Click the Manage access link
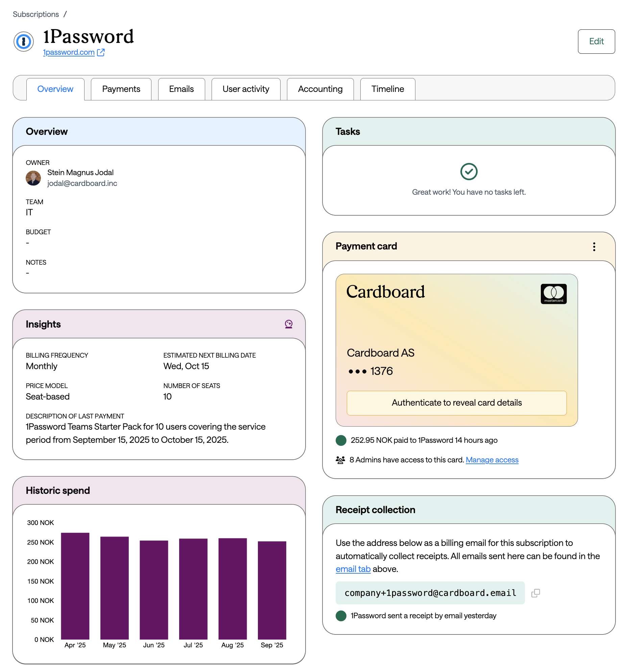This screenshot has width=626, height=672. point(492,460)
